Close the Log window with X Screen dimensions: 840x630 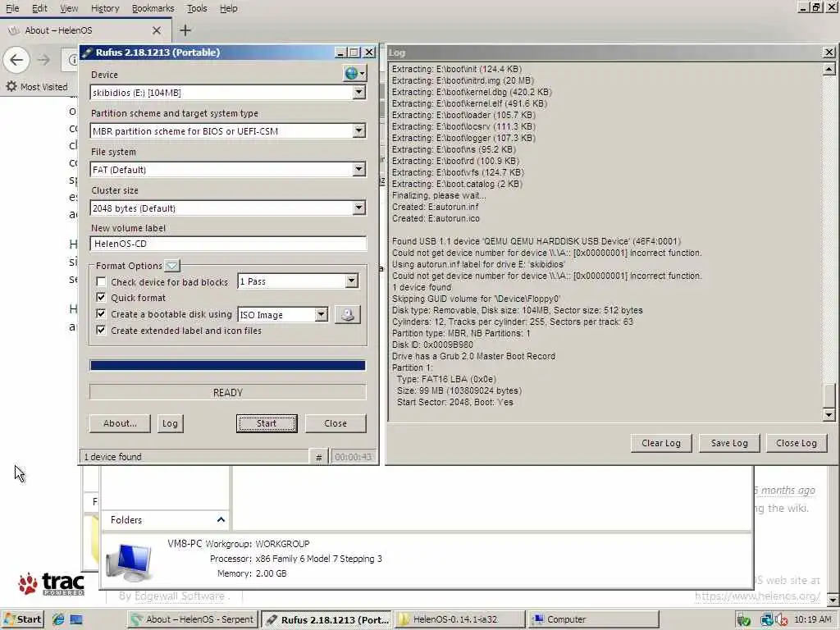click(829, 52)
